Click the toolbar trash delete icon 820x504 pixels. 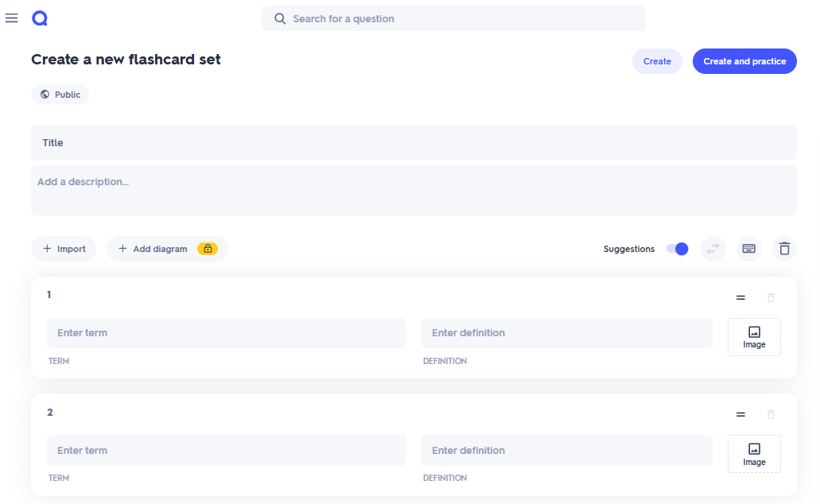(x=784, y=249)
